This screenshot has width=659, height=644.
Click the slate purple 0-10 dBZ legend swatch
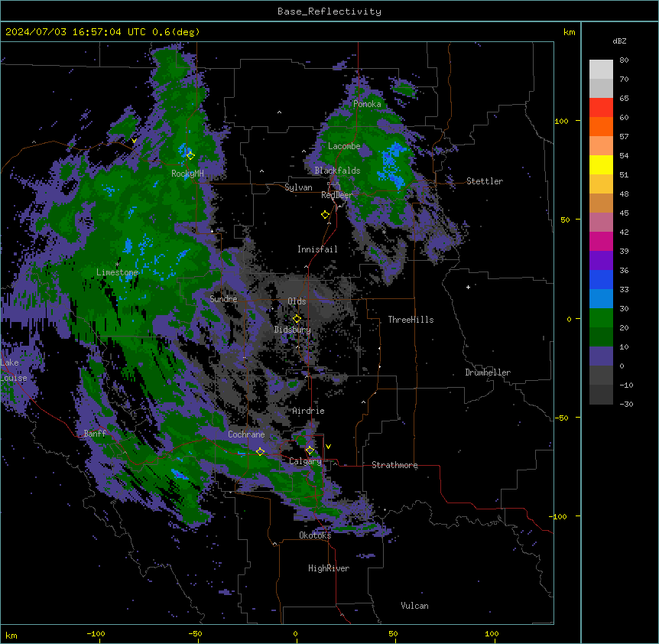tap(601, 356)
